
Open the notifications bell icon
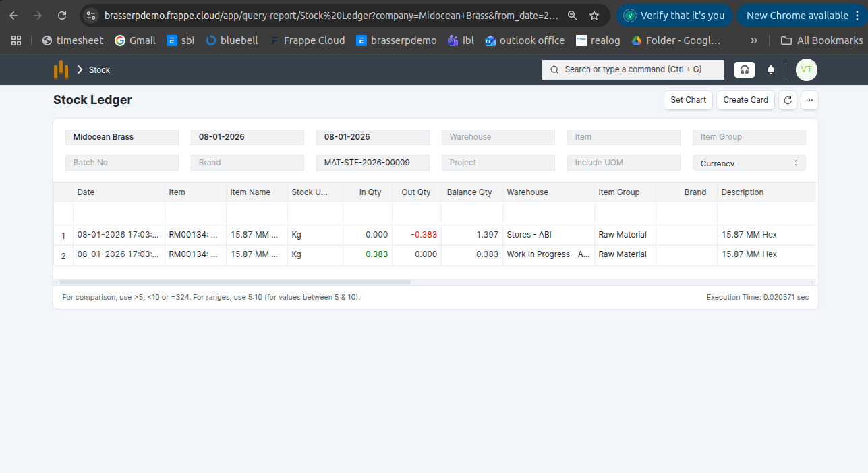point(771,69)
